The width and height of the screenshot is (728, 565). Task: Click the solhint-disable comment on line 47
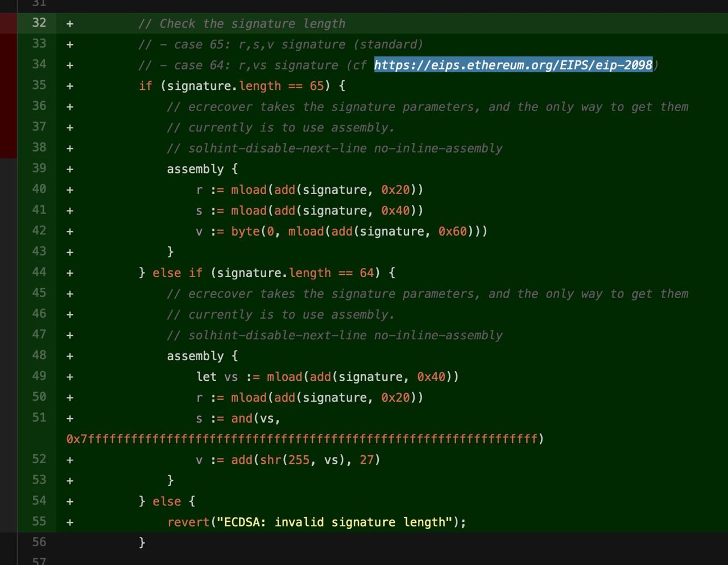(334, 336)
